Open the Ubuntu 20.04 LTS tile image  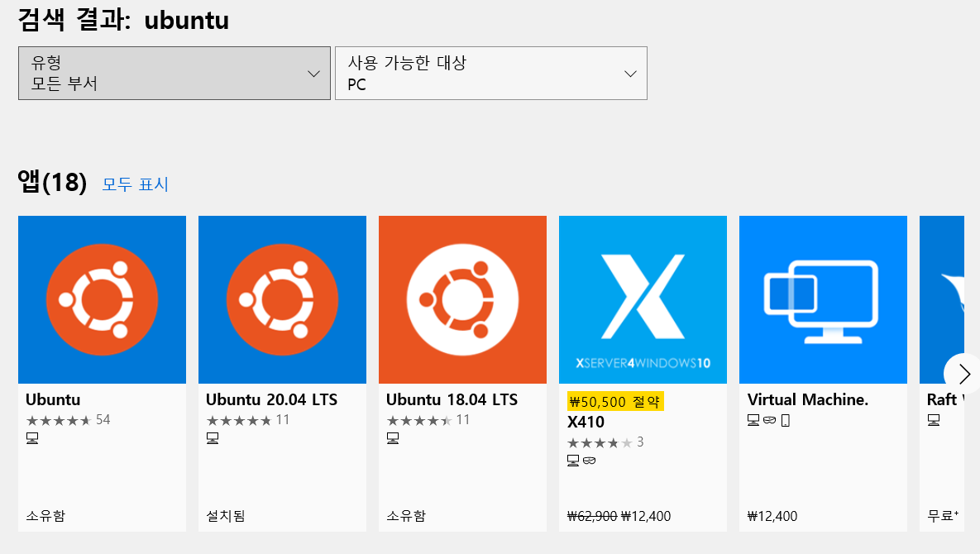pyautogui.click(x=282, y=300)
